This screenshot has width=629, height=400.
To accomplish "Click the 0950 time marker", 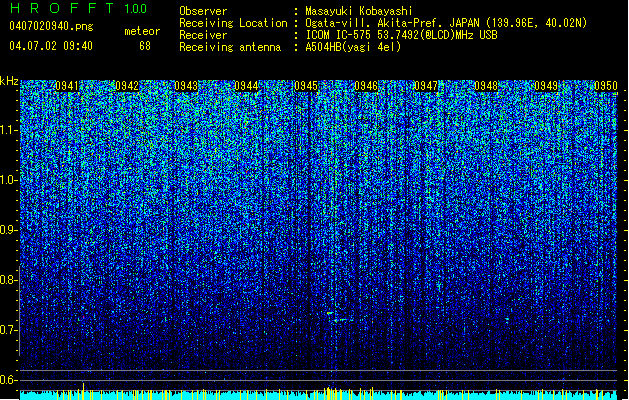I will click(606, 86).
